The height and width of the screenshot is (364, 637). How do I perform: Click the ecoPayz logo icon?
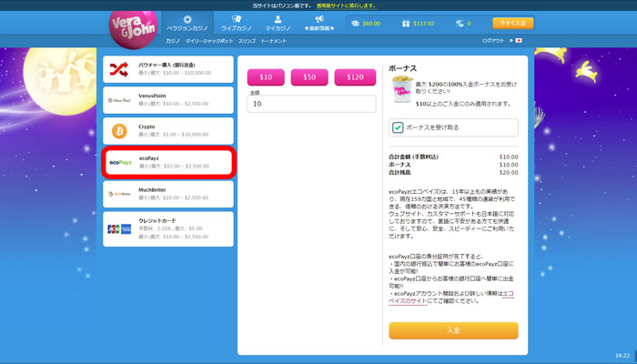[120, 163]
